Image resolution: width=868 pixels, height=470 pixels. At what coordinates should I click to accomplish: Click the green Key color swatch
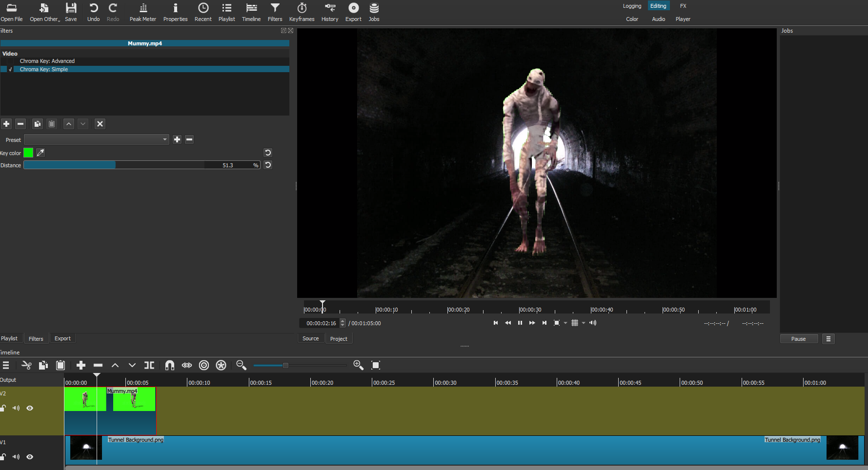tap(28, 153)
